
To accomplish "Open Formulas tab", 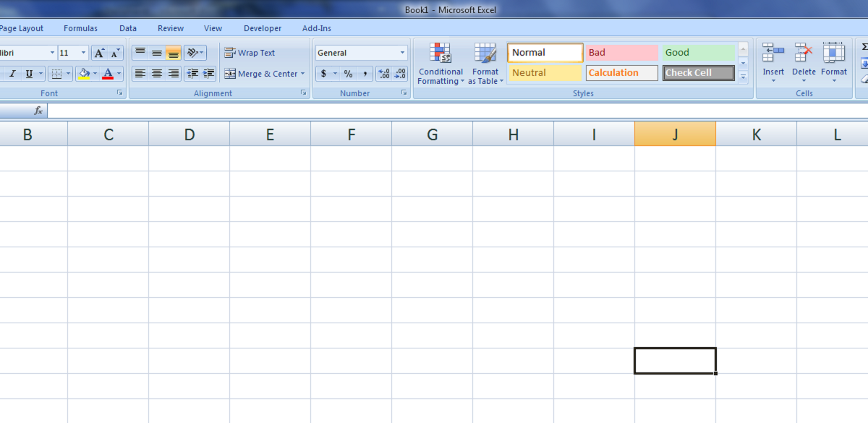I will click(x=80, y=29).
